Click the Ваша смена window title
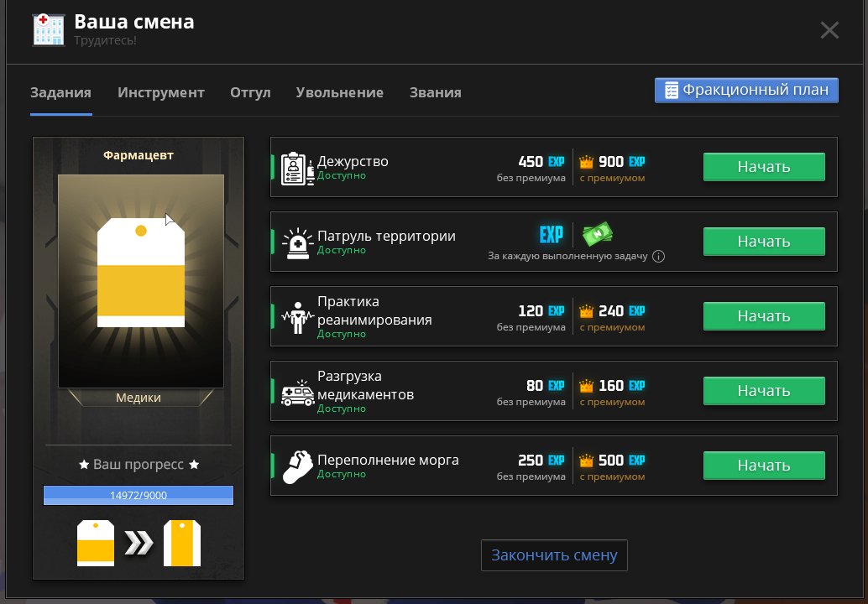 (x=134, y=22)
